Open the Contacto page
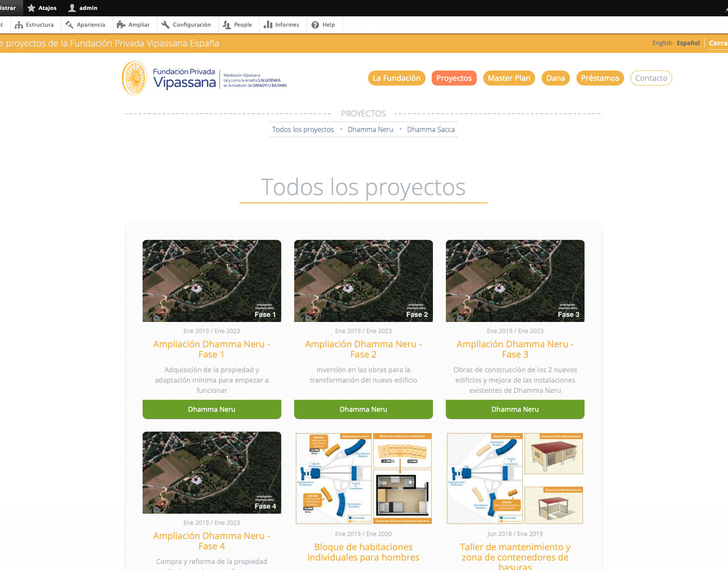 pos(651,78)
